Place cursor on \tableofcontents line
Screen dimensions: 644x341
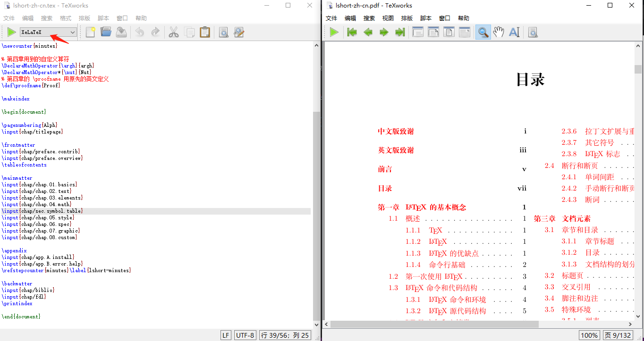pyautogui.click(x=24, y=165)
